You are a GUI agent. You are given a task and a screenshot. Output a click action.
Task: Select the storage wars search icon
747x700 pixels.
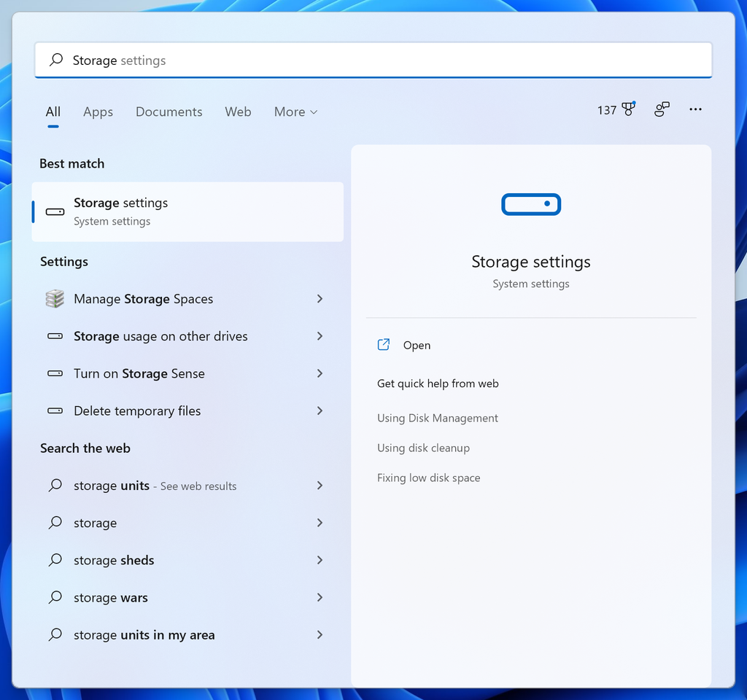pos(54,597)
